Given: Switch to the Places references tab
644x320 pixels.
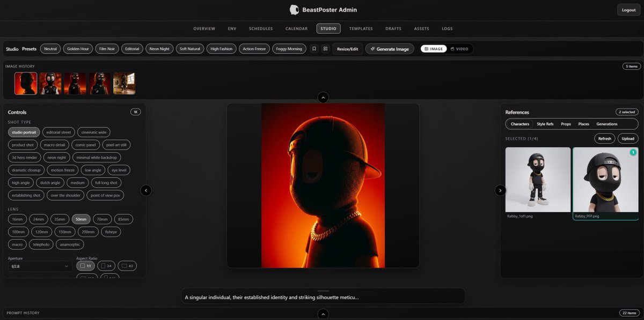Looking at the screenshot, I should 583,124.
